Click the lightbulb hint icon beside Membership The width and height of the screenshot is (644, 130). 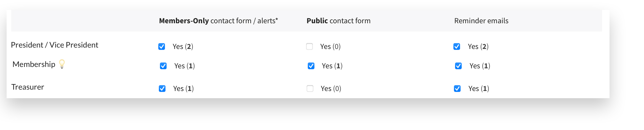pos(62,64)
